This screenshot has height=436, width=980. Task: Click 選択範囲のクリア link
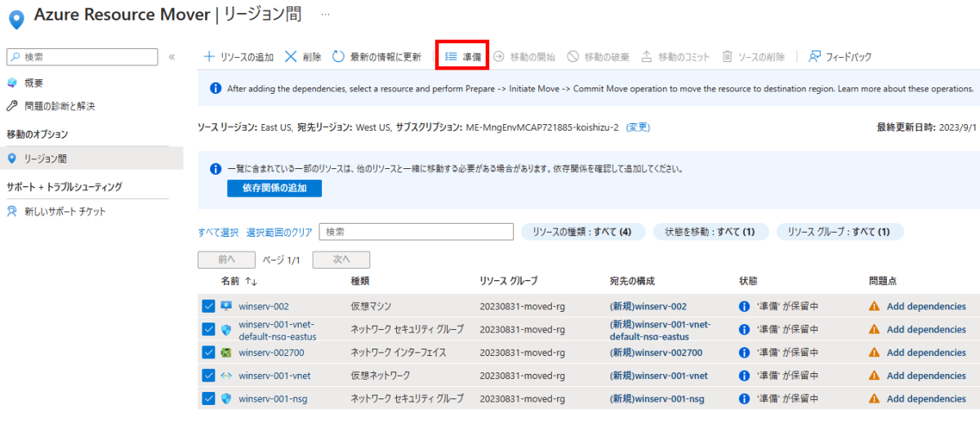(x=279, y=232)
